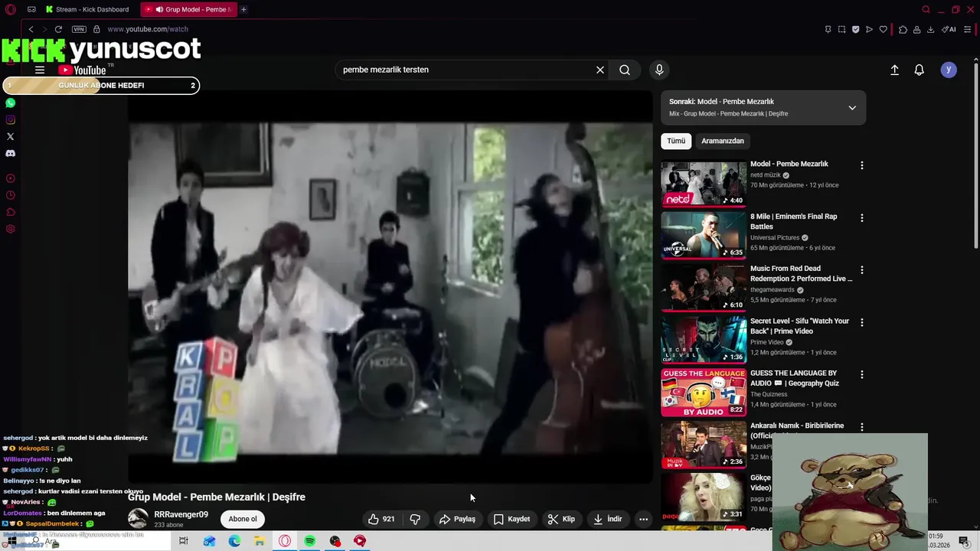Open more actions ellipsis under video

pyautogui.click(x=644, y=519)
